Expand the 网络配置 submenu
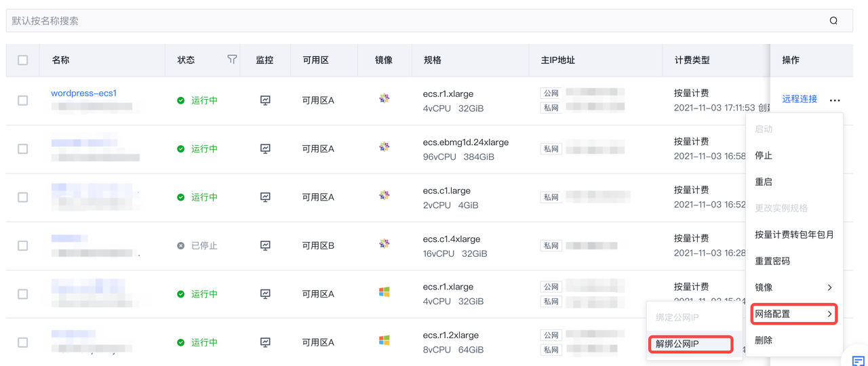This screenshot has height=366, width=868. [793, 314]
